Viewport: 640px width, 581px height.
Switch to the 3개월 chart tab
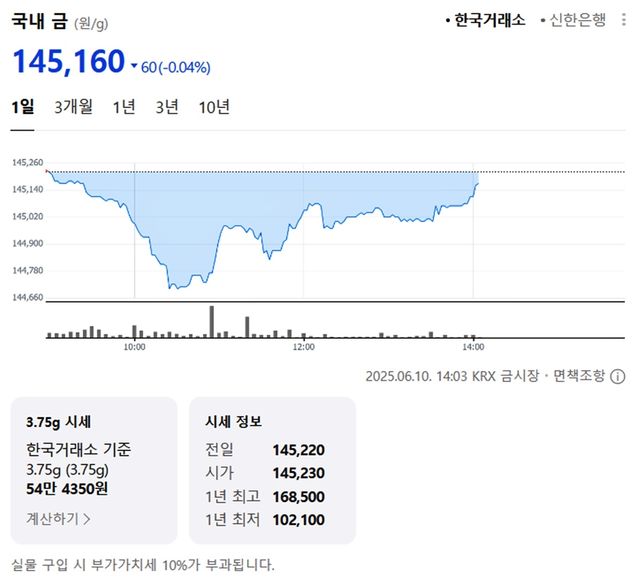point(74,107)
